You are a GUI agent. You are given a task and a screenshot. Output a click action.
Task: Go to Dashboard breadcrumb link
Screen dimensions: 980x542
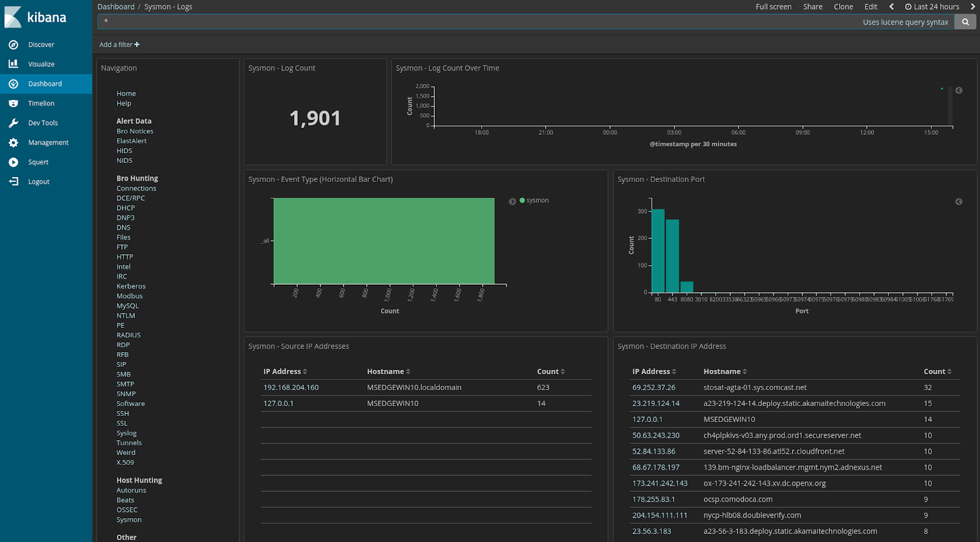116,7
